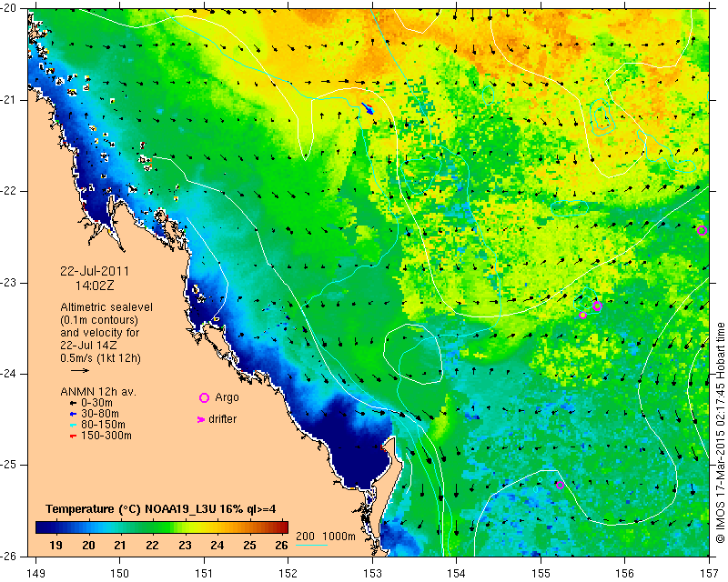
Task: Click the '(0.1m contours)' caption line
Action: 99,320
